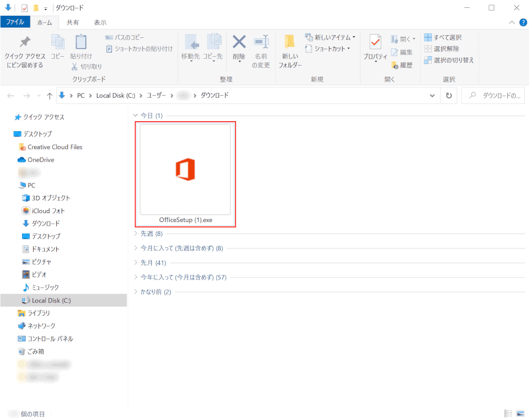The width and height of the screenshot is (529, 420).
Task: Click the Paste clipboard icon
Action: pos(80,47)
